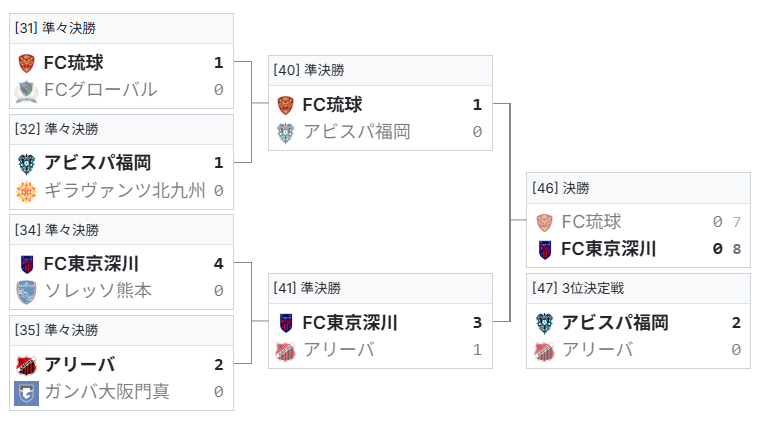The height and width of the screenshot is (427, 760).
Task: Click アビスパ福岡 logo in match 32
Action: 26,163
